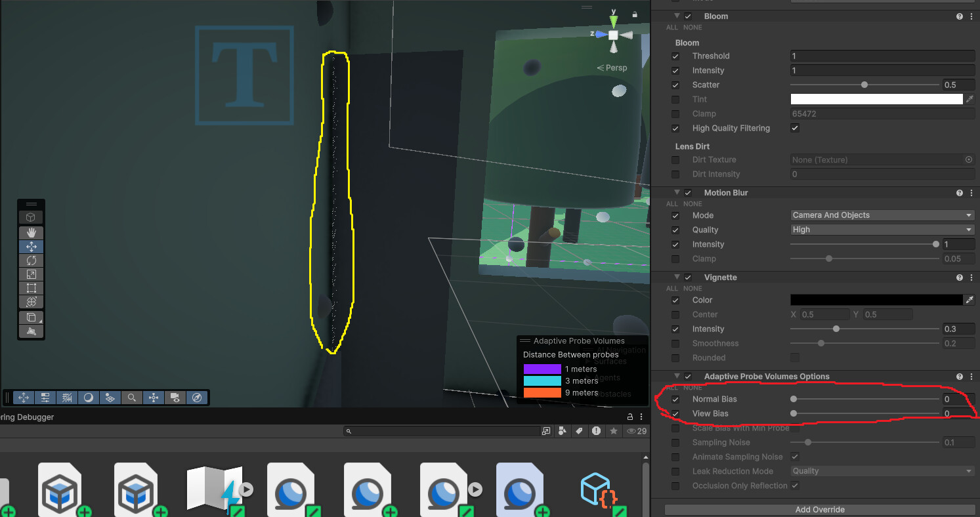Collapse the Vignette section
Image resolution: width=980 pixels, height=517 pixels.
[x=677, y=277]
